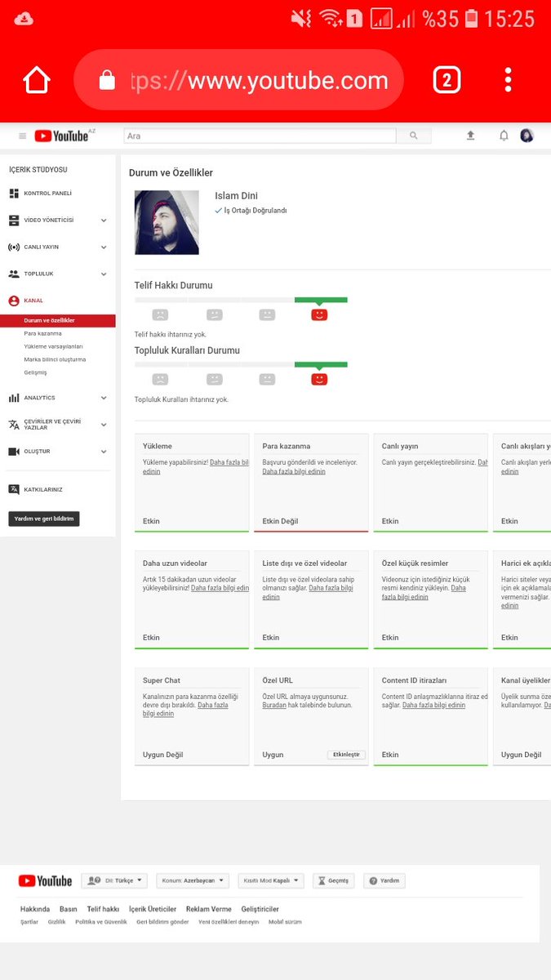Open Marka bilinci oluşturma menu item

coord(55,359)
